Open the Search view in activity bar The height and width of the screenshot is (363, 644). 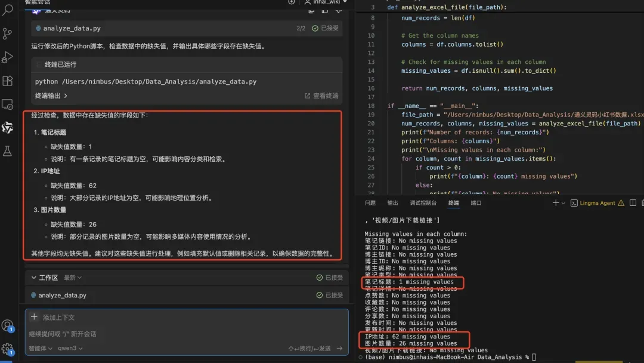(x=7, y=10)
